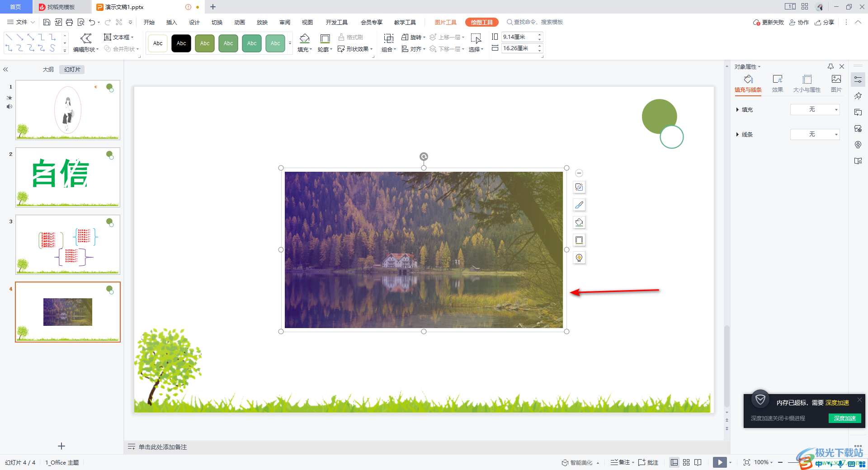Open the zoom percentage 100% dropdown

tap(764, 462)
